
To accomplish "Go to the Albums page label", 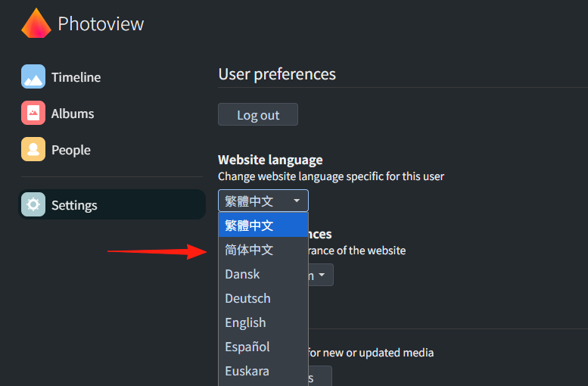I will click(x=73, y=114).
